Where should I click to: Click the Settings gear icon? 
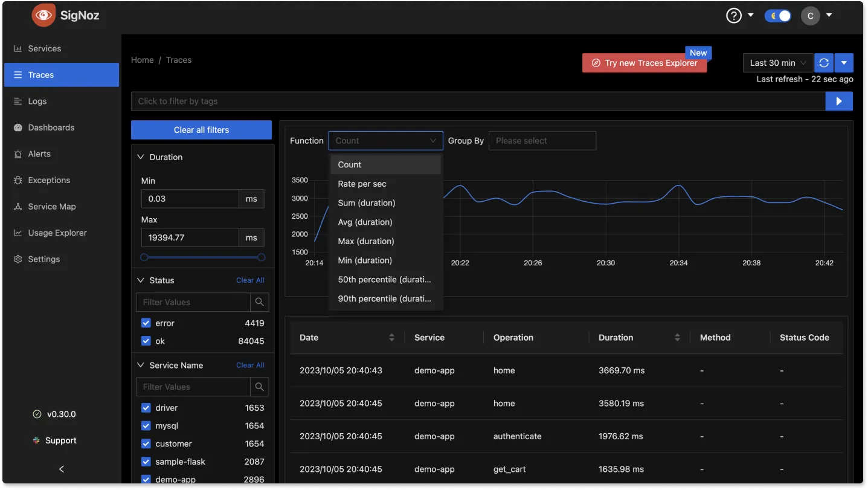18,259
